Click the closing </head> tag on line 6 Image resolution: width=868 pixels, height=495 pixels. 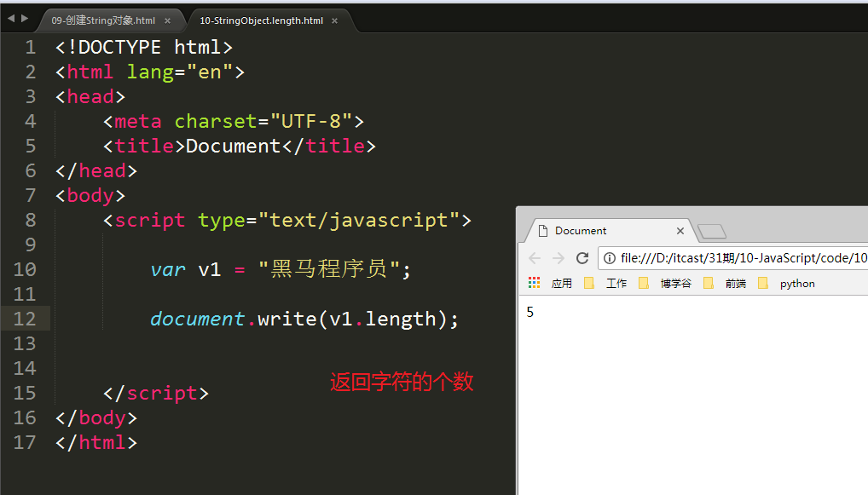coord(96,171)
